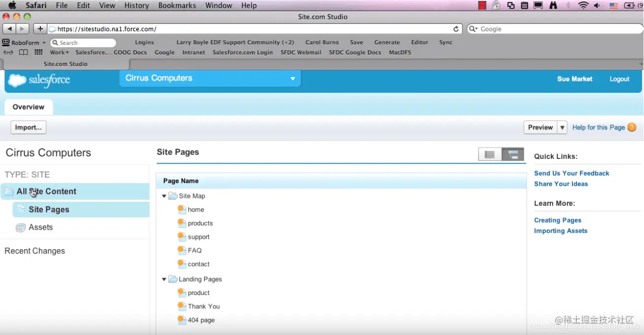Click the RoboForm Search box
Viewport: 644px width, 335px height.
tap(82, 43)
